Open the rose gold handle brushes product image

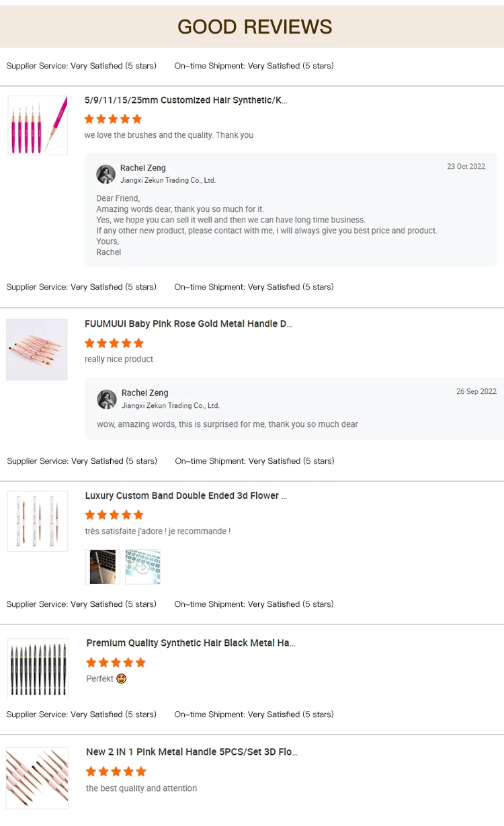[37, 349]
